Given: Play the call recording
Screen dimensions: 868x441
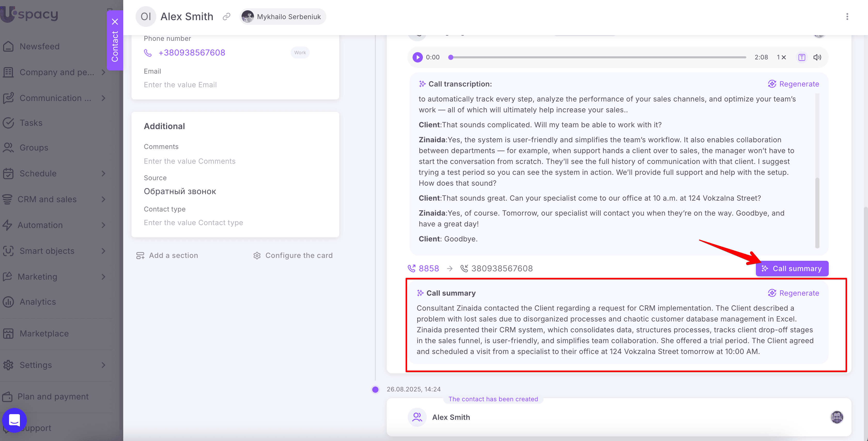Looking at the screenshot, I should tap(417, 57).
